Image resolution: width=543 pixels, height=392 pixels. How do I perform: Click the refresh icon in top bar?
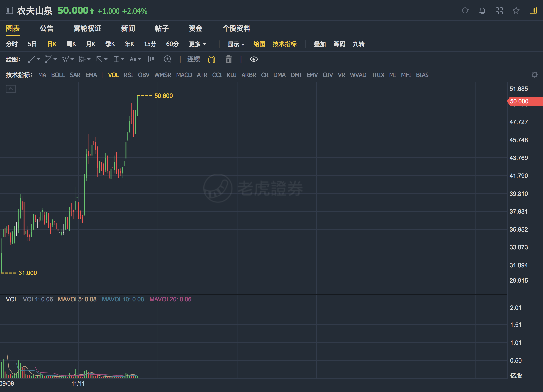coord(465,11)
